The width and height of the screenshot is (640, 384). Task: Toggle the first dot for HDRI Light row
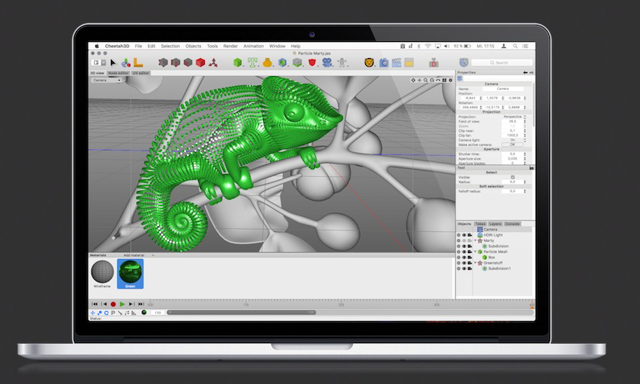click(x=459, y=235)
